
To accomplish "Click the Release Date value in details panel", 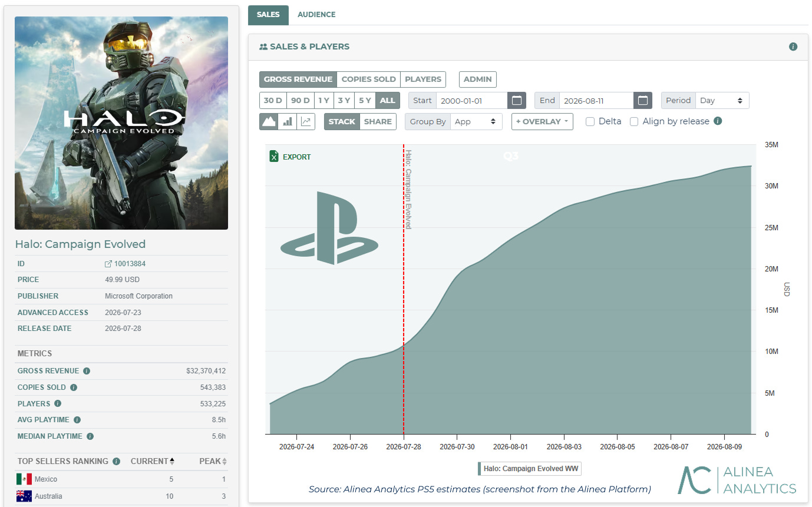I will pyautogui.click(x=123, y=329).
